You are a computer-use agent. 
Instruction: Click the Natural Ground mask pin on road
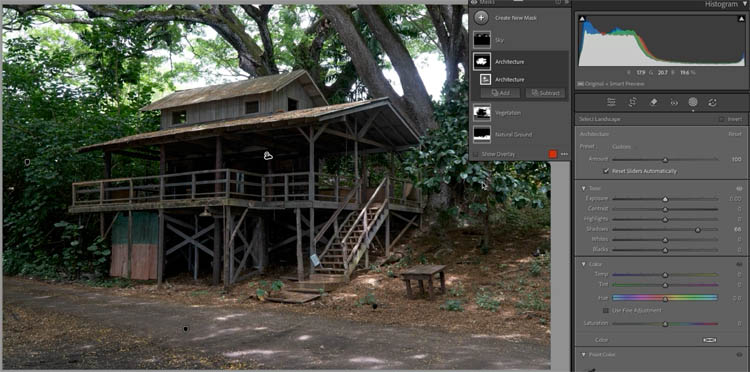pos(186,329)
